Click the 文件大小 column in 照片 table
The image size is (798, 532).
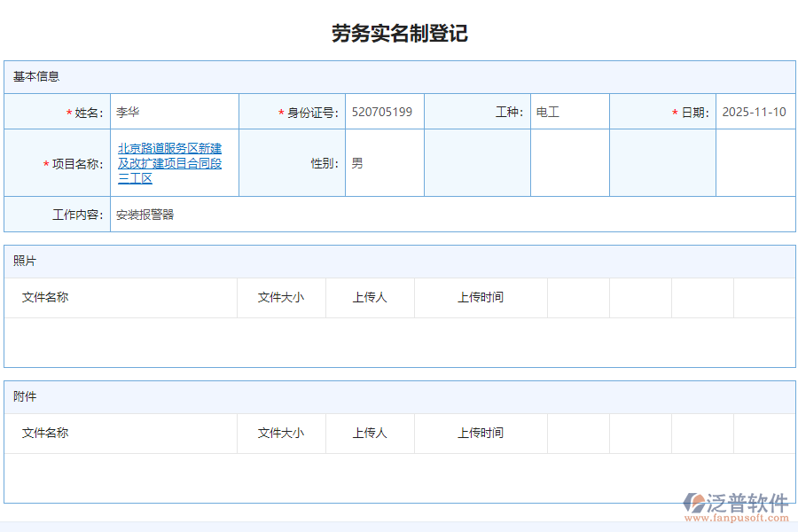pyautogui.click(x=281, y=297)
